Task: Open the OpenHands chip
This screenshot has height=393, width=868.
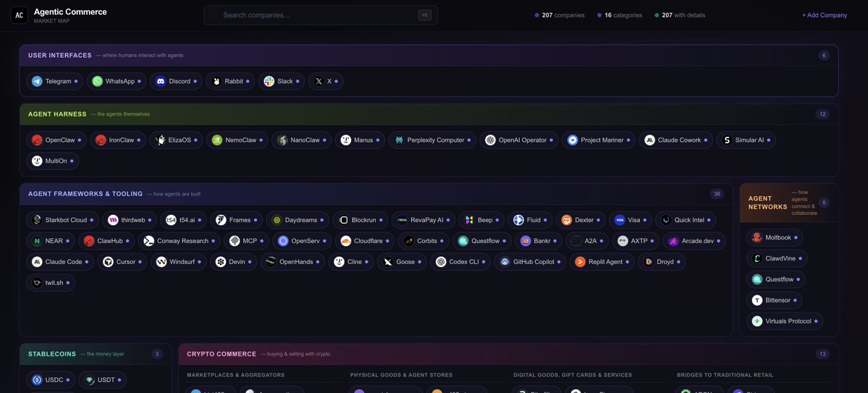Action: point(293,262)
